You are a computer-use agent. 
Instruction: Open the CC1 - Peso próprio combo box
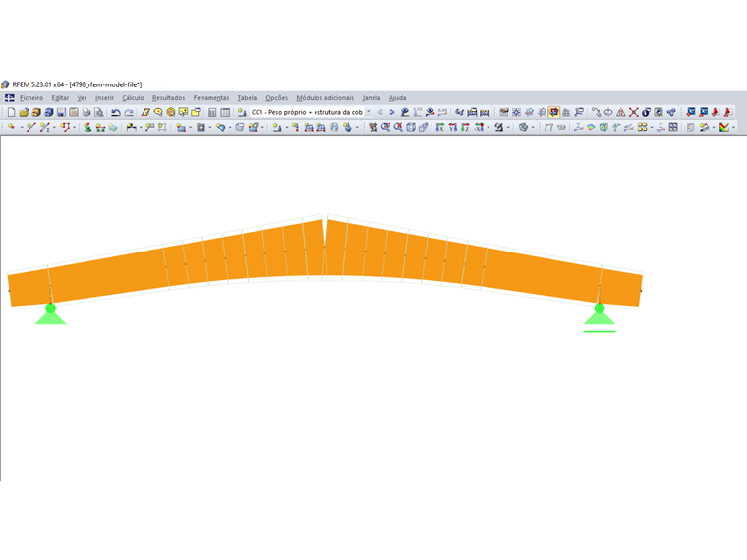(x=311, y=112)
